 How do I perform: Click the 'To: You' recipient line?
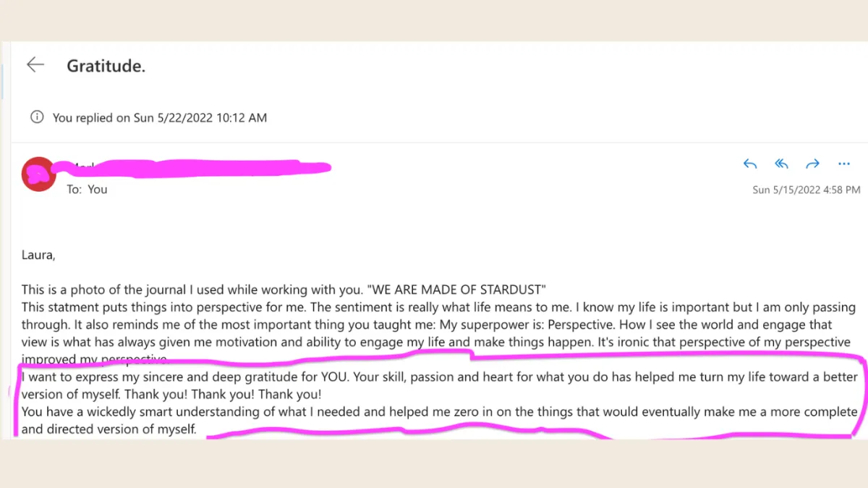pos(87,189)
